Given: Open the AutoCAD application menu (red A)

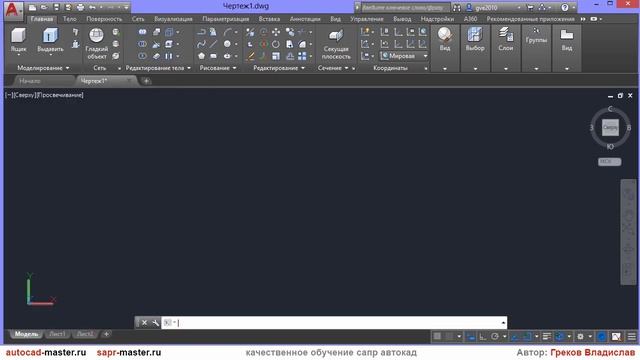Looking at the screenshot, I should [13, 10].
